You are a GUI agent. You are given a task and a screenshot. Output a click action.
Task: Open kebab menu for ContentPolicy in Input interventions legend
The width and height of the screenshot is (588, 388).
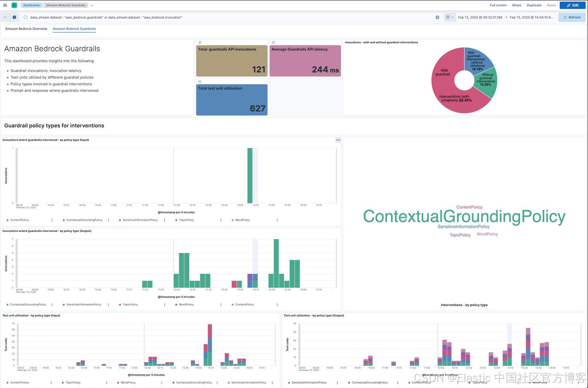click(52, 220)
